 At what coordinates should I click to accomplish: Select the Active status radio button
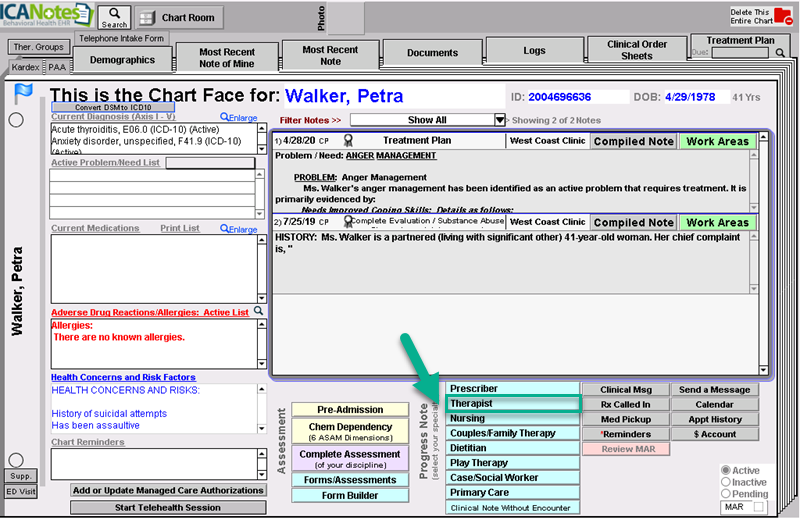click(726, 470)
